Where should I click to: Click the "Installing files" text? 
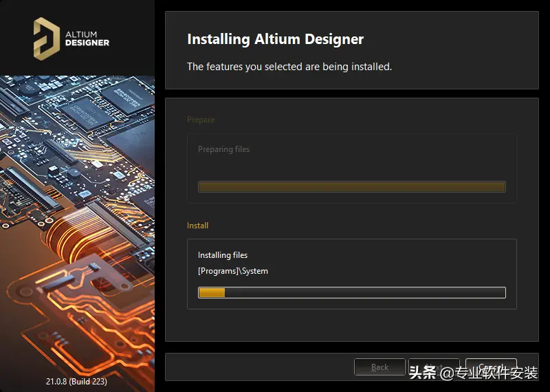(223, 255)
